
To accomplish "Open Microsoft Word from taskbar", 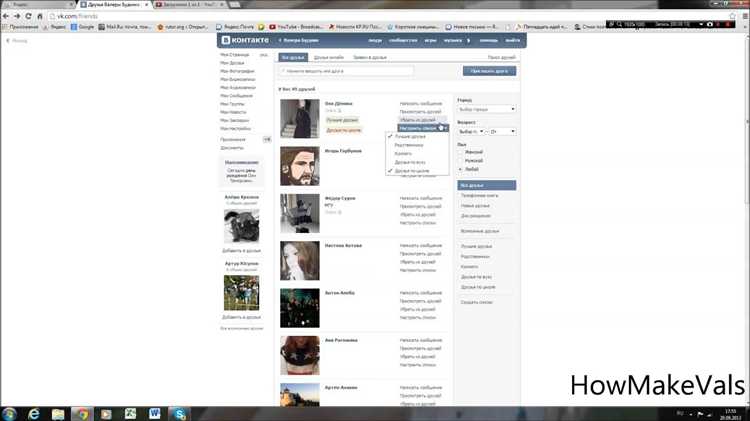I will (x=154, y=414).
